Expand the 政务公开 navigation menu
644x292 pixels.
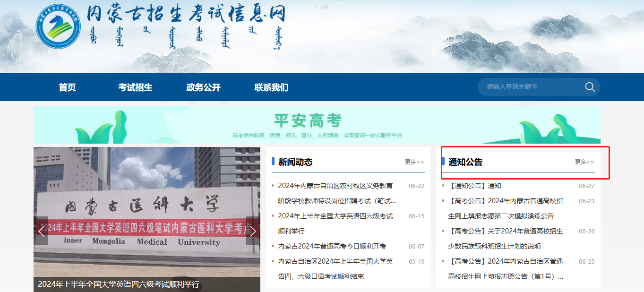point(203,87)
